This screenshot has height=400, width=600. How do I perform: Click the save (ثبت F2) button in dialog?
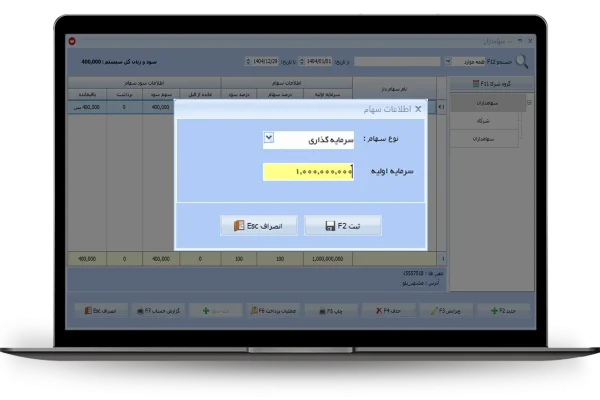[342, 227]
